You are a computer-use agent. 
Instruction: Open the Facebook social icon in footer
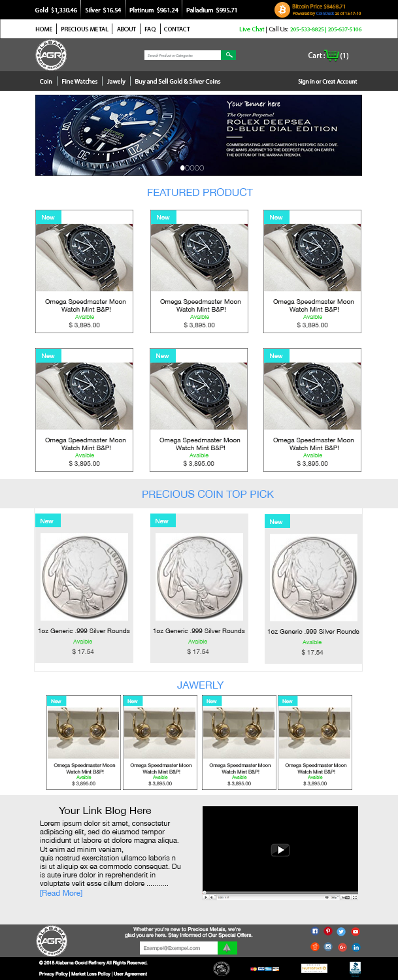coord(315,932)
